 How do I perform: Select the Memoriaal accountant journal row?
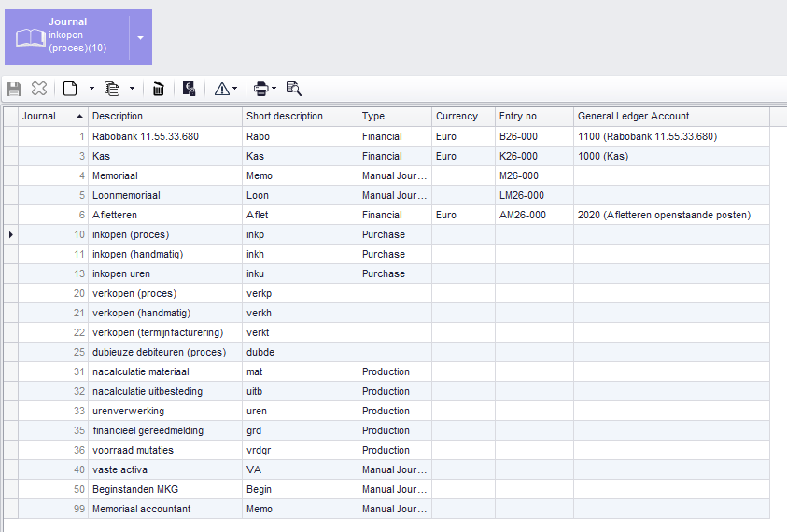click(141, 509)
